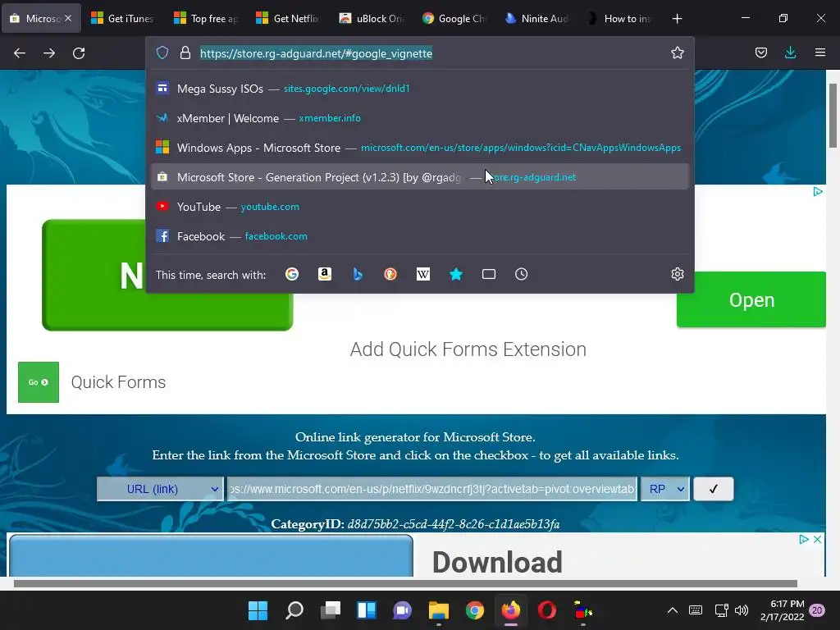Search this time with DuckDuckGo icon

(x=390, y=274)
